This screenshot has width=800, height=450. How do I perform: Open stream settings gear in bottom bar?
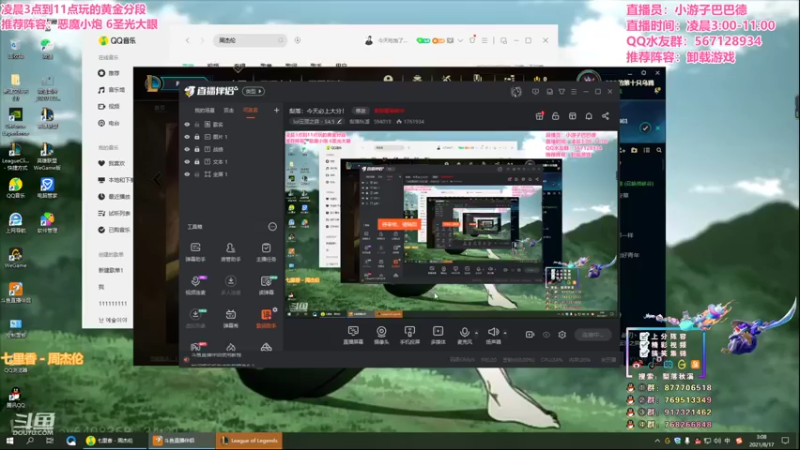tap(562, 335)
